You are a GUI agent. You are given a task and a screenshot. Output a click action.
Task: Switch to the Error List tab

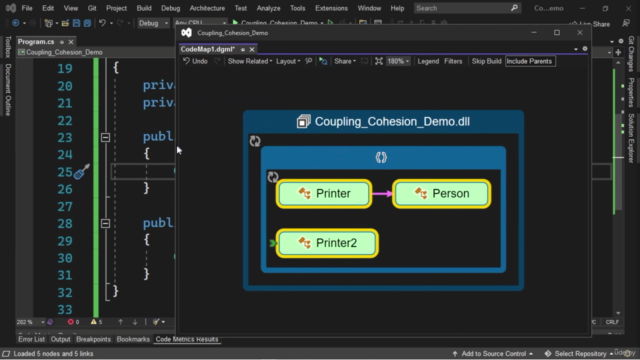click(x=31, y=339)
